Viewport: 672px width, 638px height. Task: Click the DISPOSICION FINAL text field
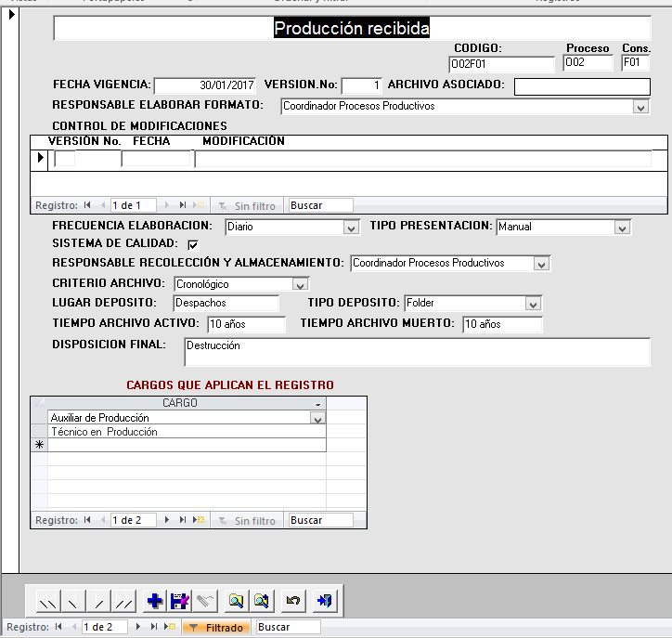(417, 352)
